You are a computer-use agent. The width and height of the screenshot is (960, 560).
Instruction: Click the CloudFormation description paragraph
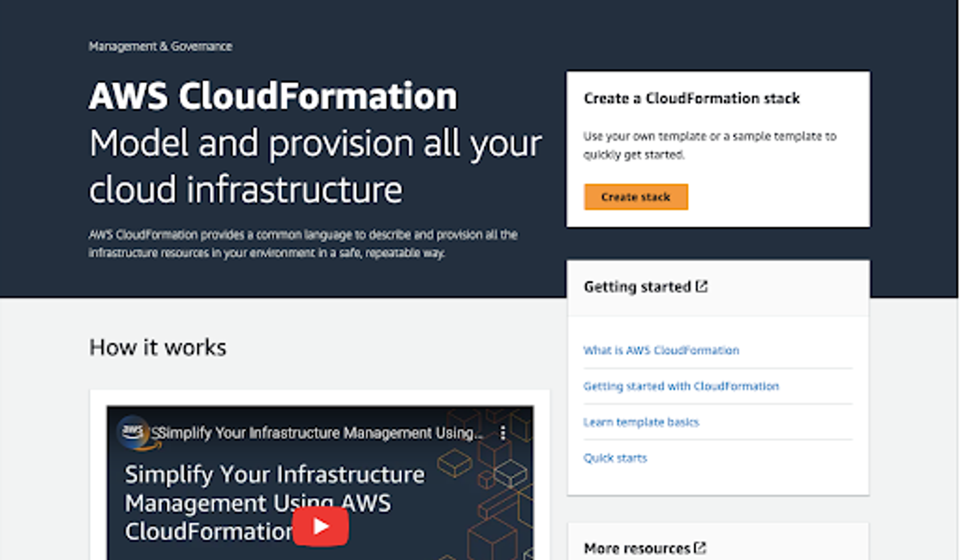click(303, 243)
